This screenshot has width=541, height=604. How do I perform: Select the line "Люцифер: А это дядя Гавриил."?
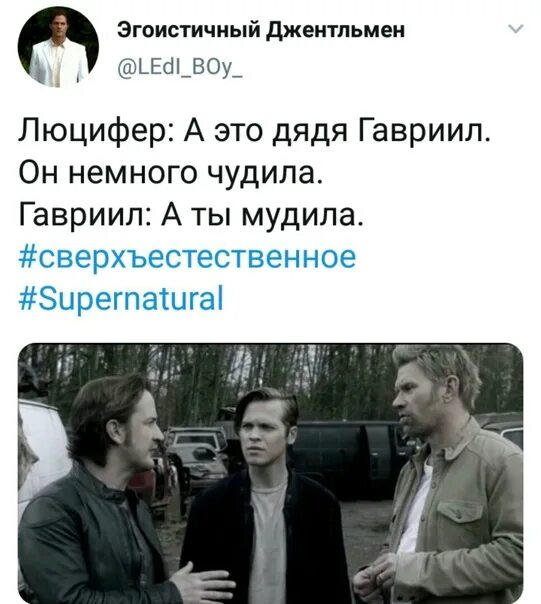coord(254,132)
